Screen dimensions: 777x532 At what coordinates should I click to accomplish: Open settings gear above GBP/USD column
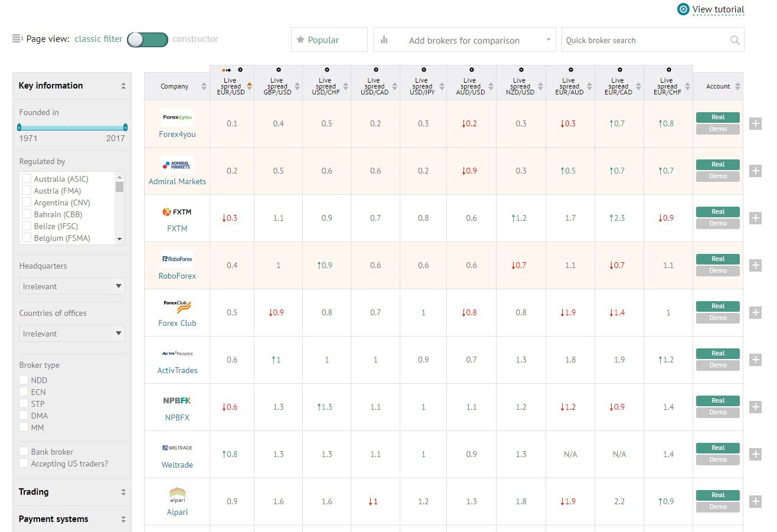pos(278,70)
